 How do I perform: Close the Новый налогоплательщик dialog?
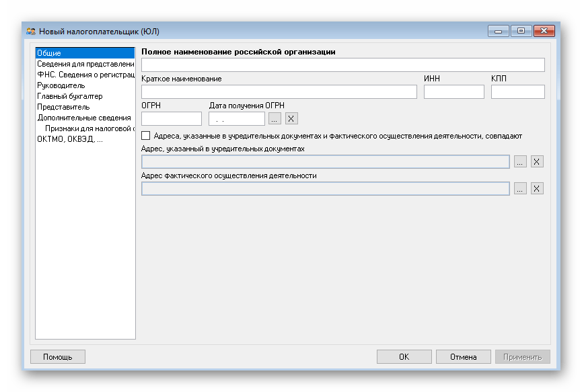tap(544, 31)
